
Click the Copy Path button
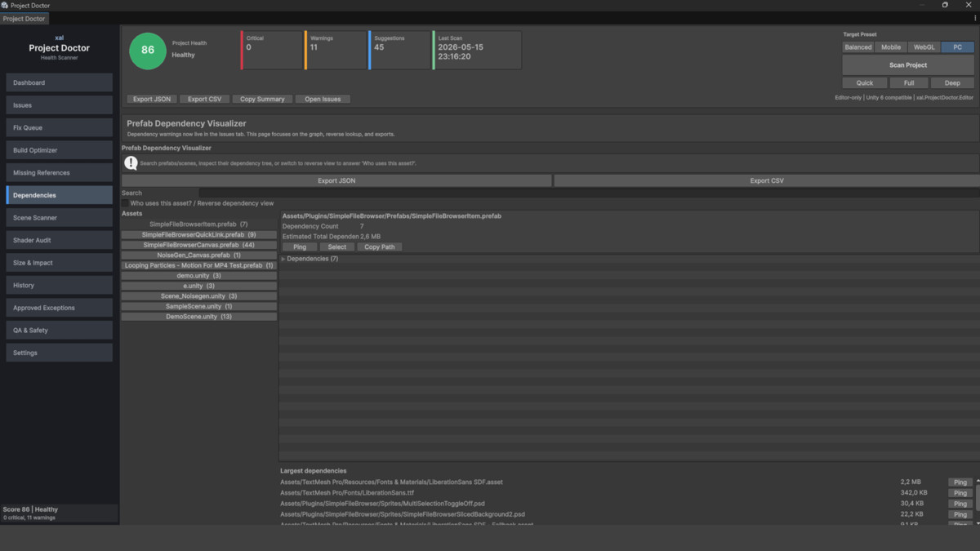[x=379, y=247]
